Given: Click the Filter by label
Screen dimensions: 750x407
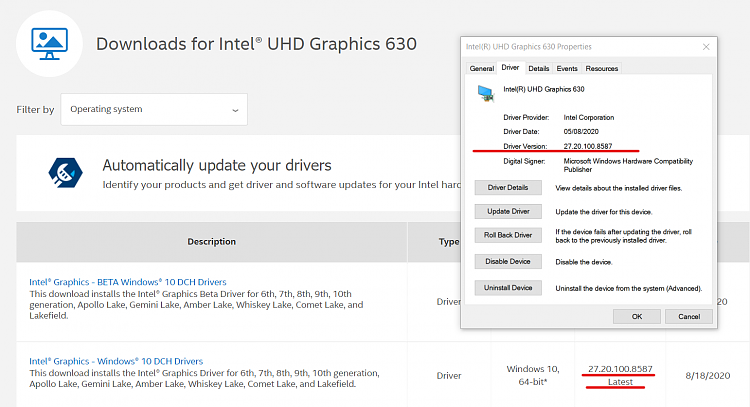Looking at the screenshot, I should (x=35, y=110).
